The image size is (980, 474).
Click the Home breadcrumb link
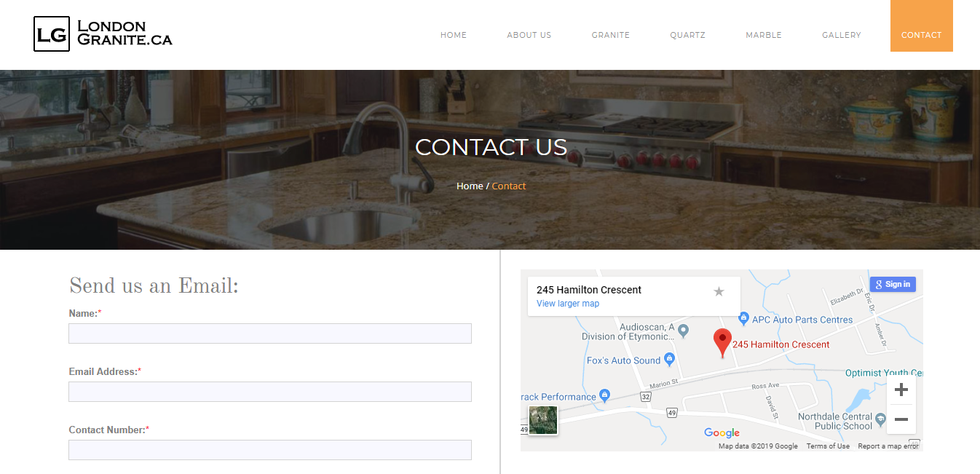tap(470, 186)
